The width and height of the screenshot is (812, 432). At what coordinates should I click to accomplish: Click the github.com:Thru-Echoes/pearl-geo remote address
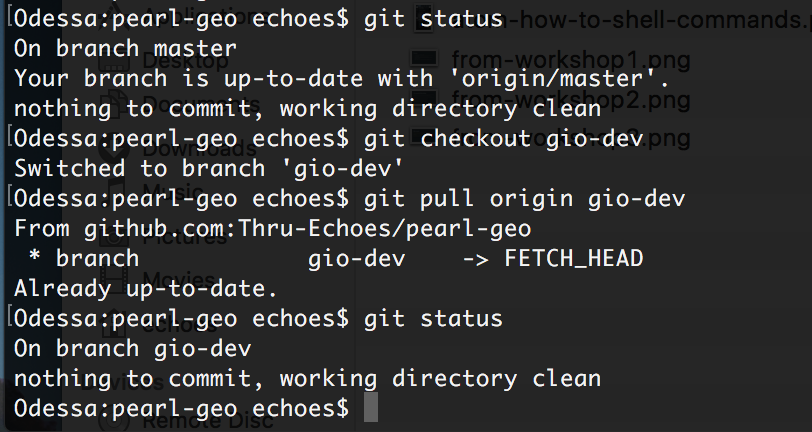(308, 228)
